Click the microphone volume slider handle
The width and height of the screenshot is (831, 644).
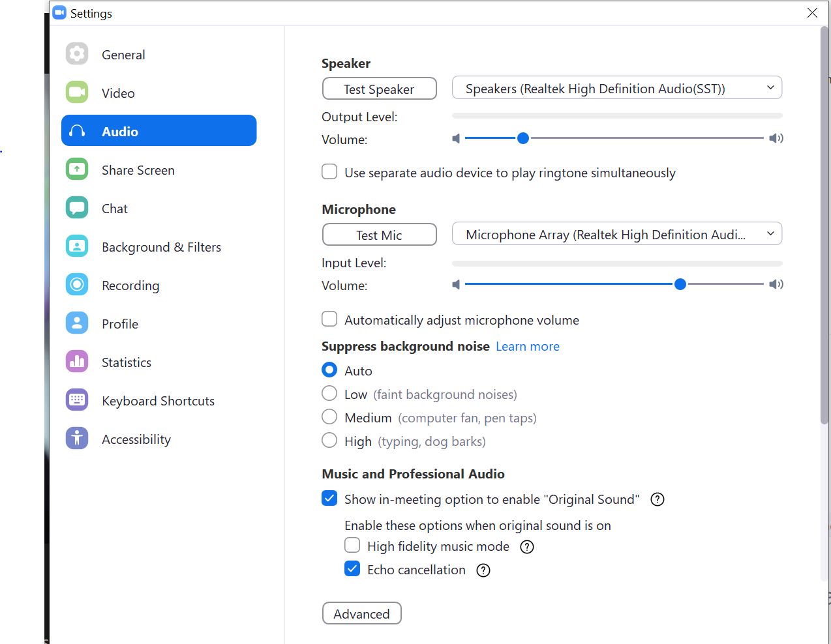pos(680,284)
